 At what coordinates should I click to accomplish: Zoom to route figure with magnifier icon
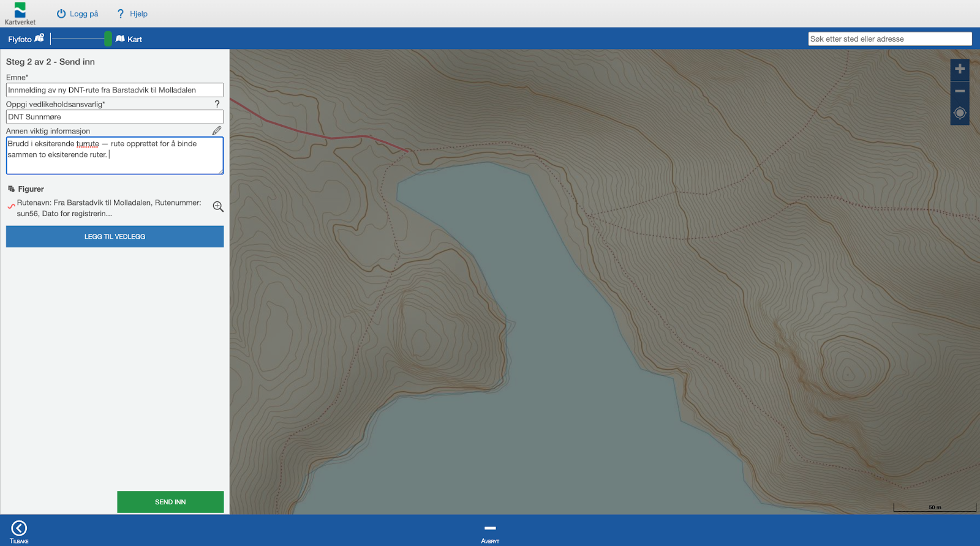click(x=218, y=207)
